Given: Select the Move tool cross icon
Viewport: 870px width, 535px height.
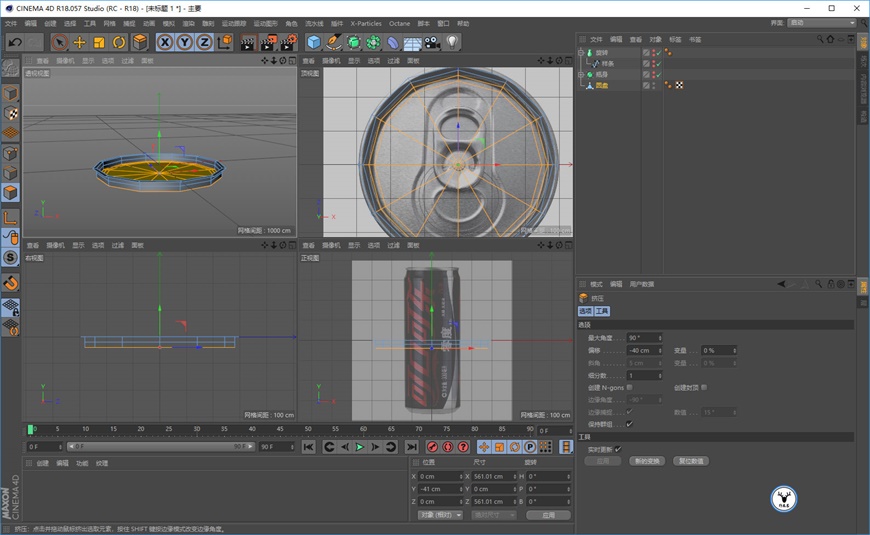Looking at the screenshot, I should point(79,42).
